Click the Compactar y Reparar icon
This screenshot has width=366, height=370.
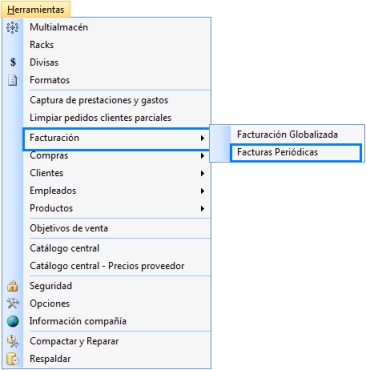pyautogui.click(x=13, y=341)
